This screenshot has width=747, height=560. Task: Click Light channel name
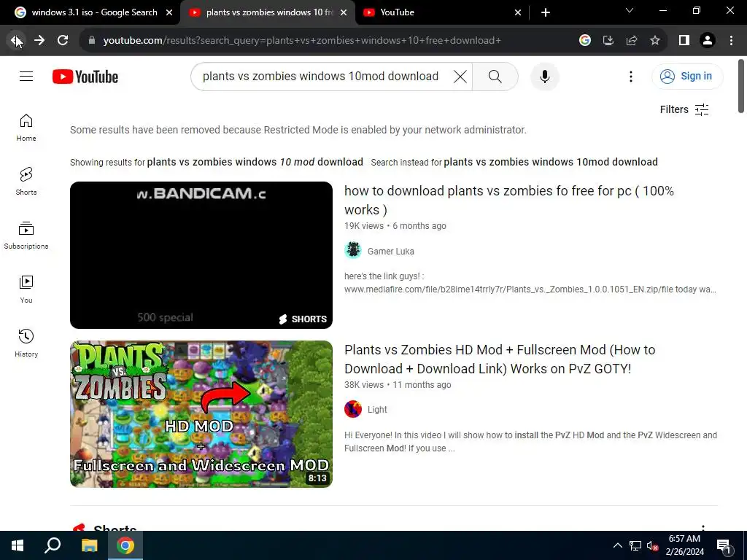coord(377,410)
